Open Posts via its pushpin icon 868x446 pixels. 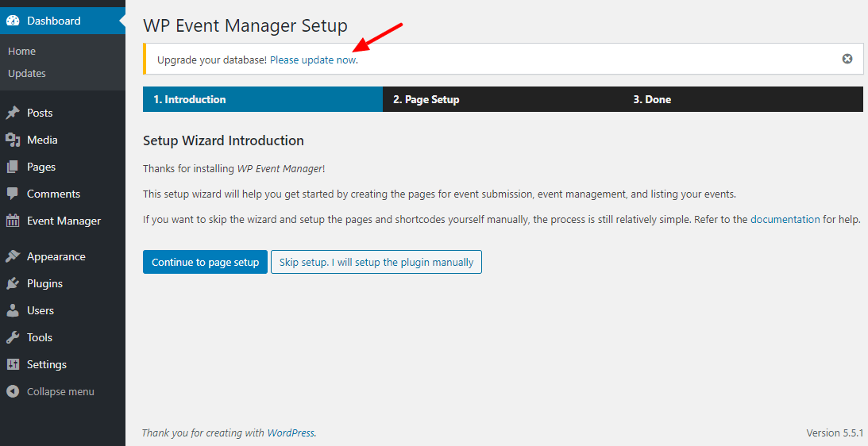pyautogui.click(x=13, y=113)
